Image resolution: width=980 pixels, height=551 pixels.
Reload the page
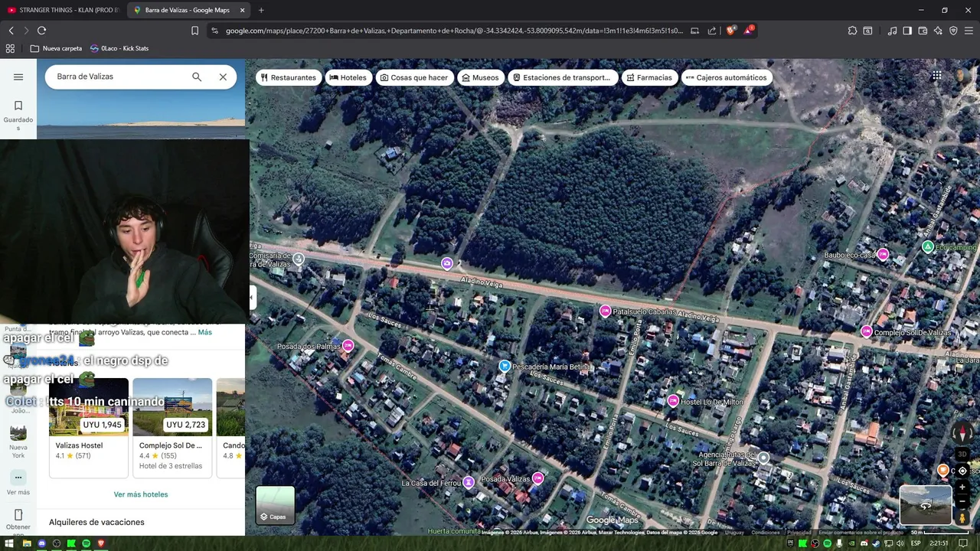pyautogui.click(x=41, y=31)
